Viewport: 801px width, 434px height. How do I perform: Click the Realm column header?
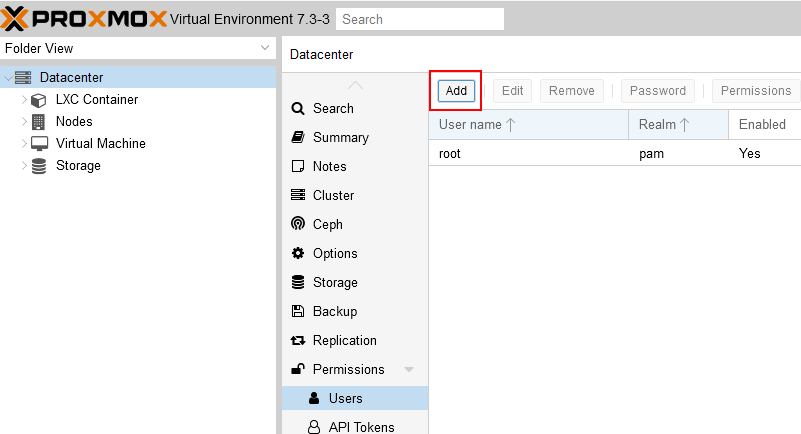[678, 125]
